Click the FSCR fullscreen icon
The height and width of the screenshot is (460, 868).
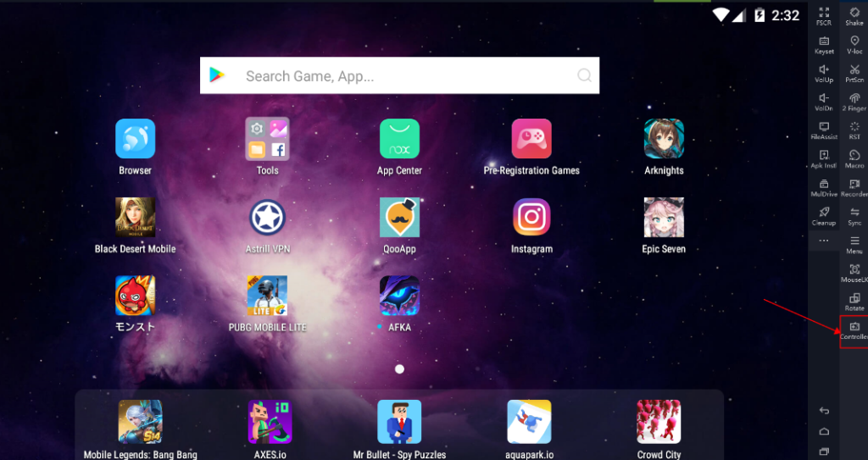(823, 15)
